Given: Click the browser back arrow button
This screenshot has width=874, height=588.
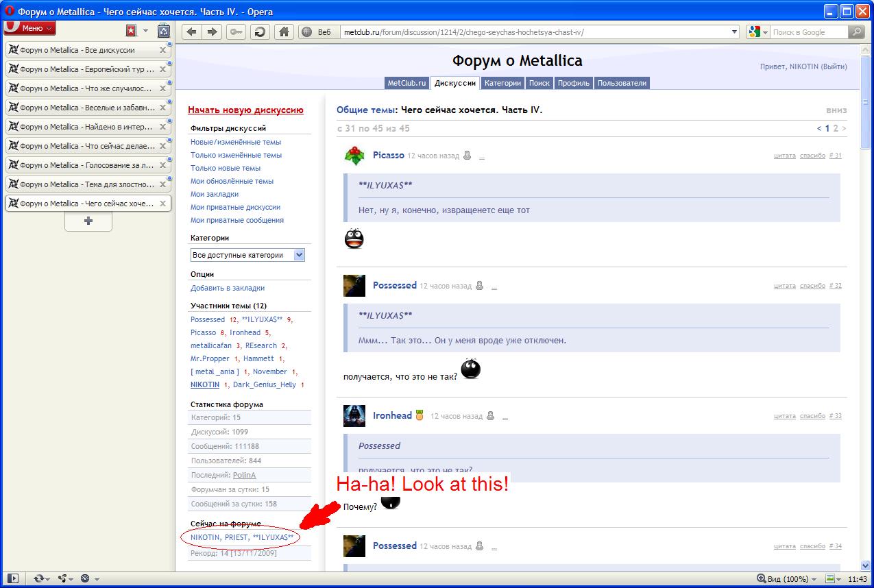Looking at the screenshot, I should pyautogui.click(x=192, y=32).
